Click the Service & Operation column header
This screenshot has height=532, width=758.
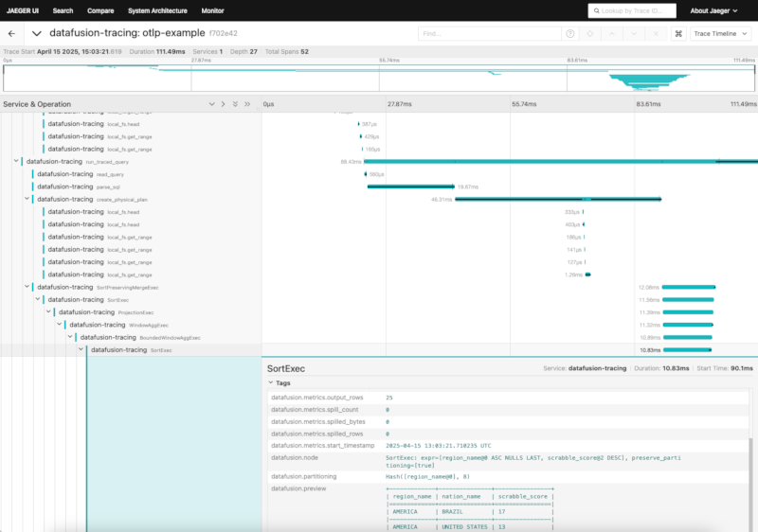click(37, 104)
